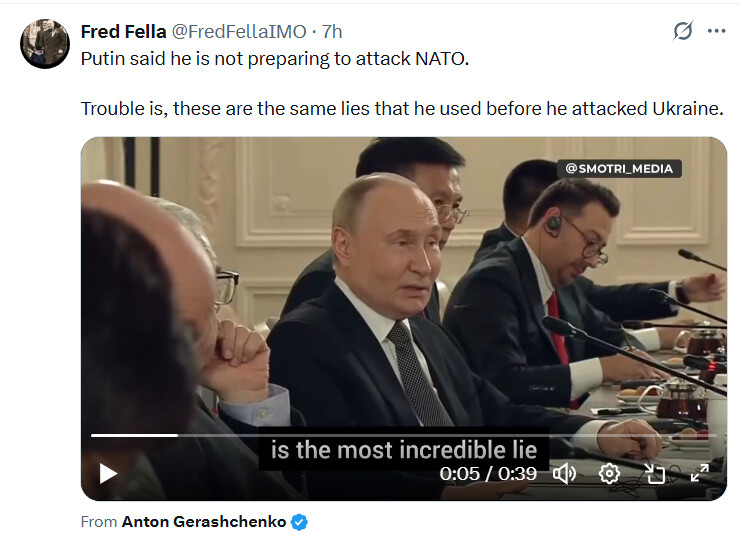Click the Fred Fella display name

124,32
